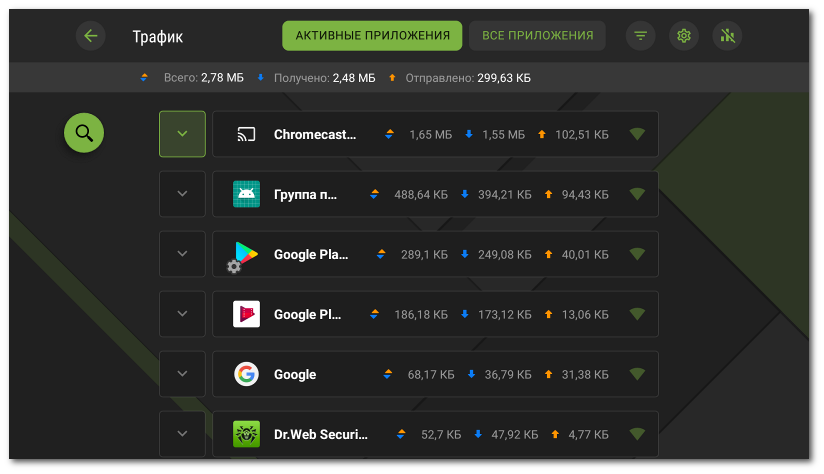Toggle Wi-Fi access for Группа п... row
This screenshot has width=824, height=474.
point(637,194)
